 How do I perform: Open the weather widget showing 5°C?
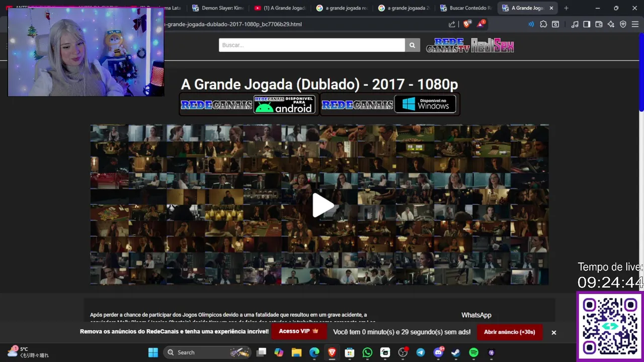point(28,352)
